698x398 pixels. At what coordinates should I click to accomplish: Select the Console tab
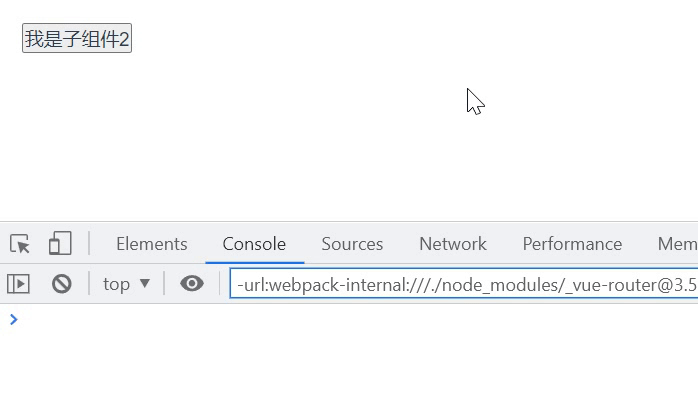click(x=254, y=244)
